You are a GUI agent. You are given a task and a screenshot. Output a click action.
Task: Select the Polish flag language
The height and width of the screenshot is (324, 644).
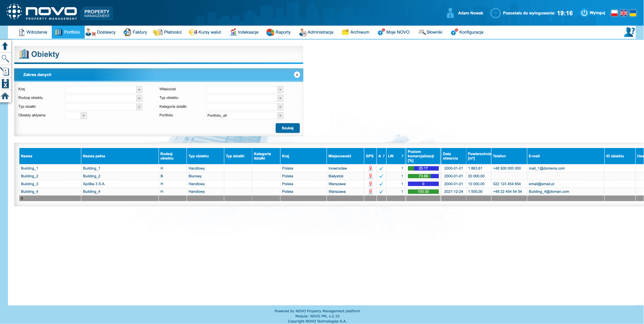pyautogui.click(x=614, y=13)
